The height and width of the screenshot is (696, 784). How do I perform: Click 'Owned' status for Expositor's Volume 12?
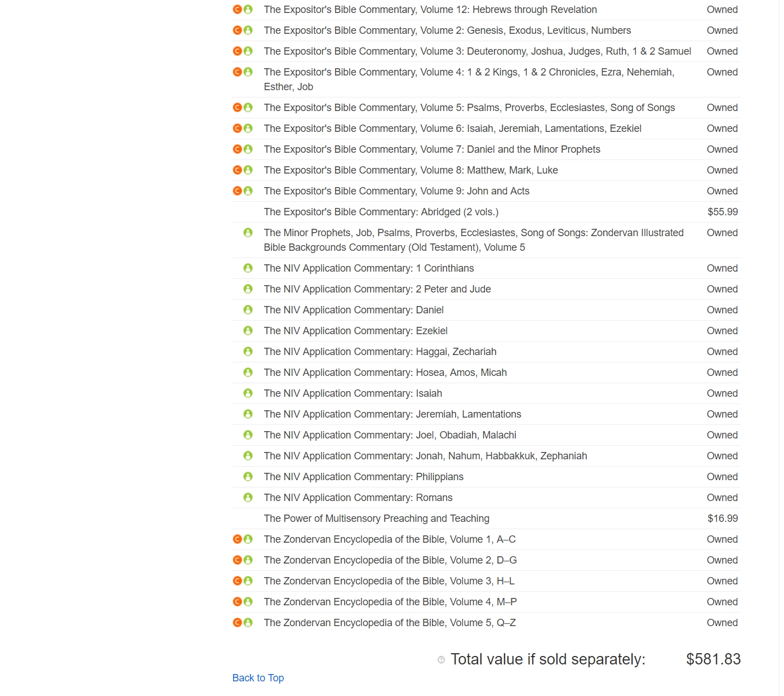[722, 10]
